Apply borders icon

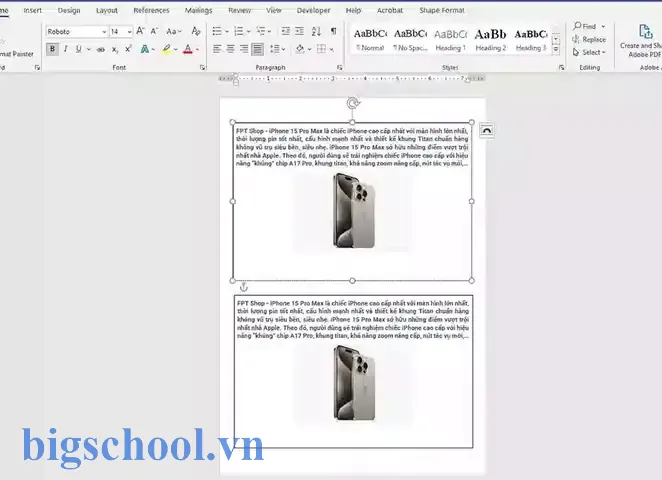point(321,49)
